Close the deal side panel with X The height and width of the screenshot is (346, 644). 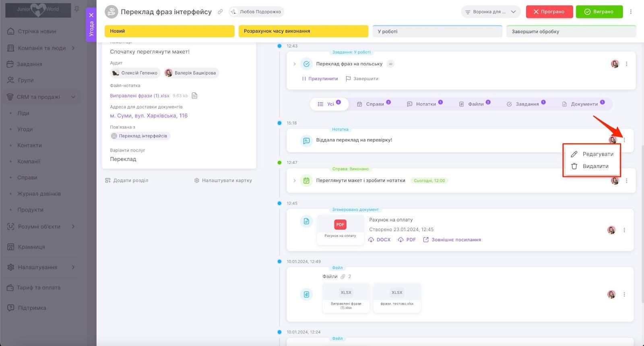point(91,15)
